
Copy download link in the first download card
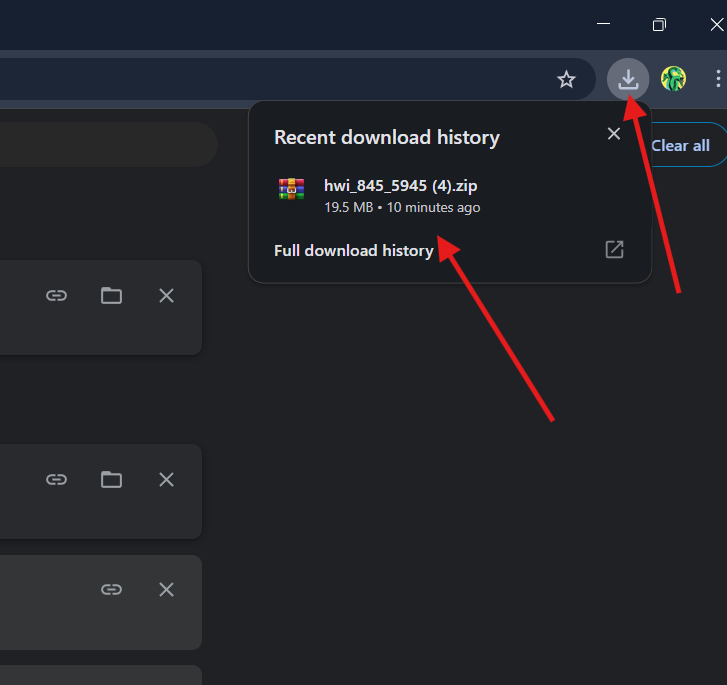pos(57,295)
